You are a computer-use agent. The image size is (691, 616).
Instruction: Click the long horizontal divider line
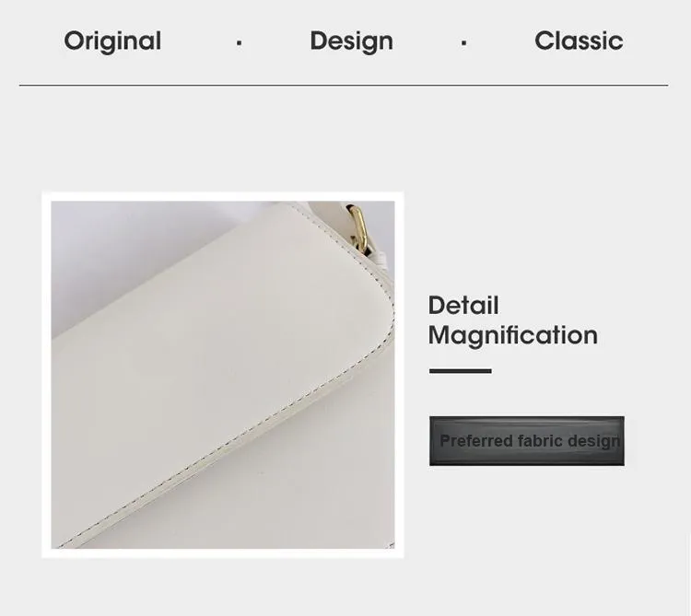pos(344,85)
